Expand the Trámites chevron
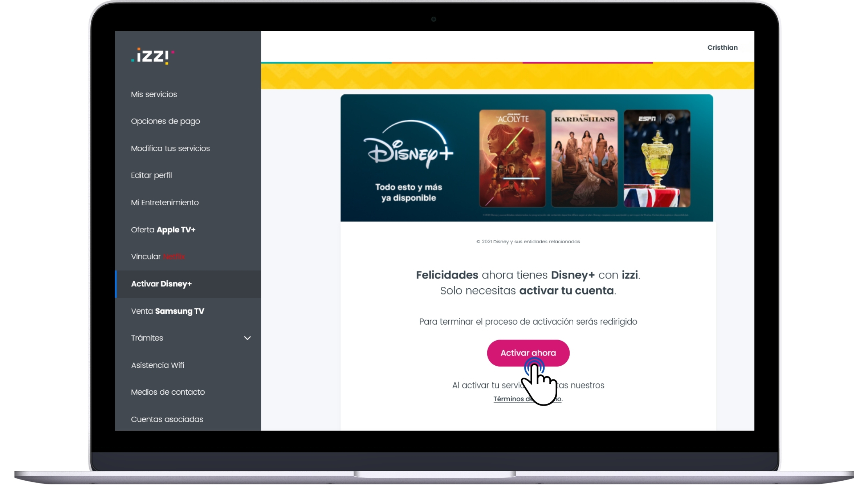Screen dimensions: 868x488 [x=247, y=338]
